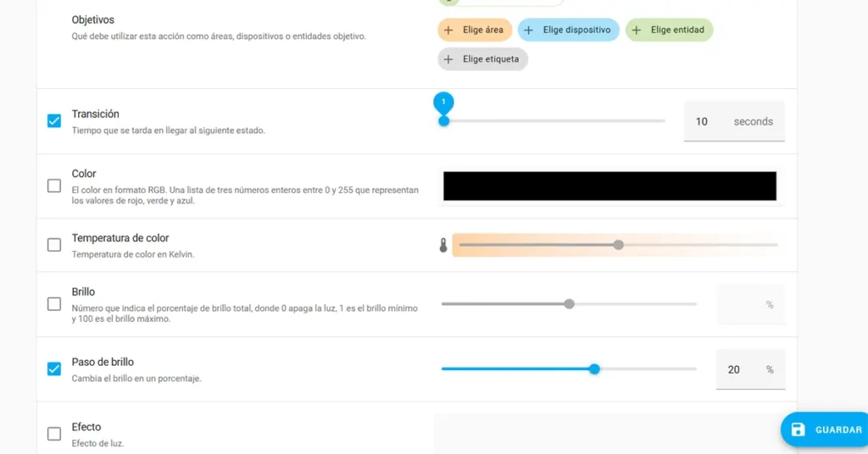
Task: Disable the Transición checkbox
Action: [54, 121]
